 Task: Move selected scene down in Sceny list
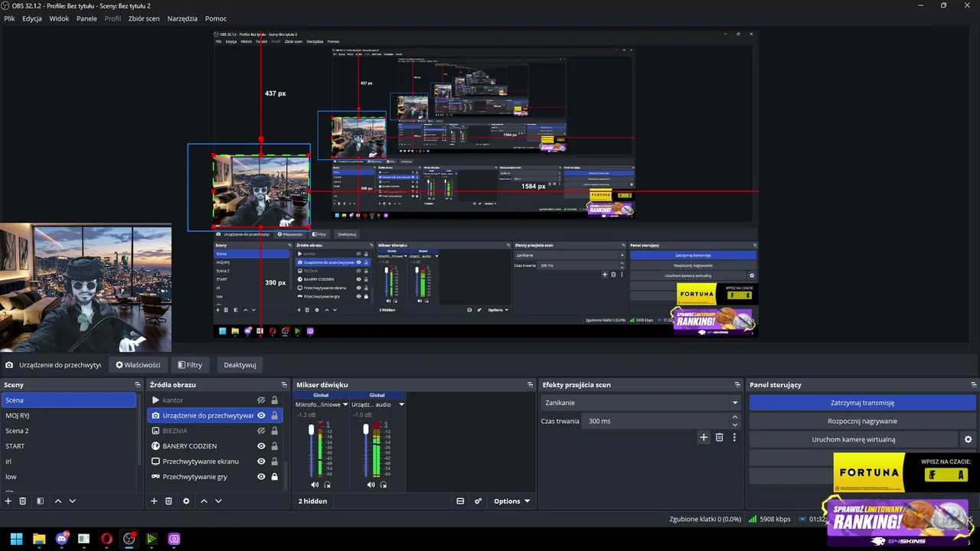click(73, 501)
